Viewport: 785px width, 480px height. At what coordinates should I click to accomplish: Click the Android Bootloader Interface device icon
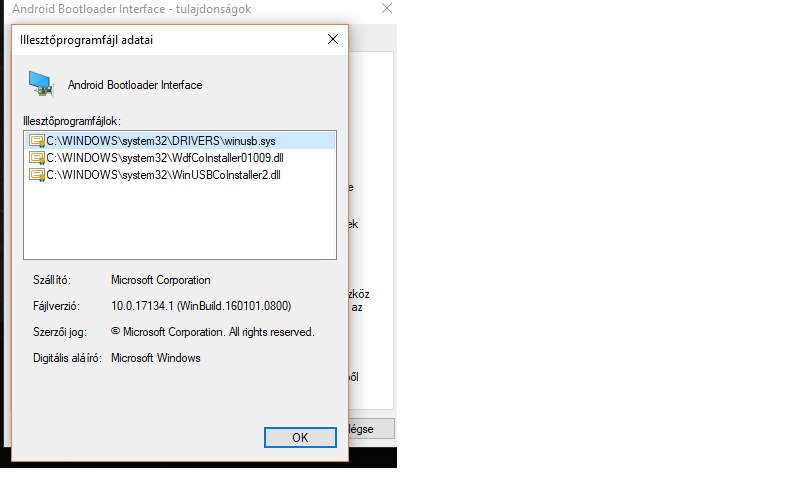pos(41,84)
